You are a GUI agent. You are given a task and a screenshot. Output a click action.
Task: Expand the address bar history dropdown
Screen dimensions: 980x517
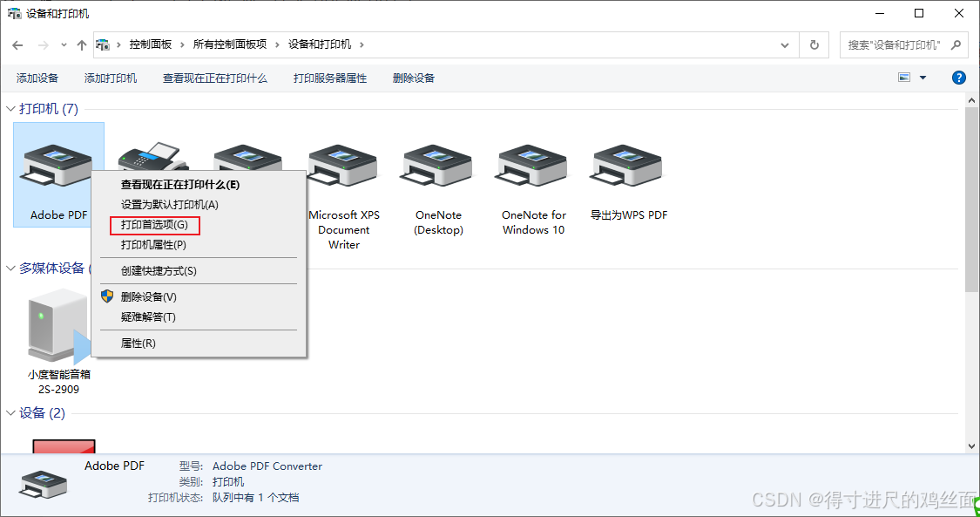pos(785,45)
